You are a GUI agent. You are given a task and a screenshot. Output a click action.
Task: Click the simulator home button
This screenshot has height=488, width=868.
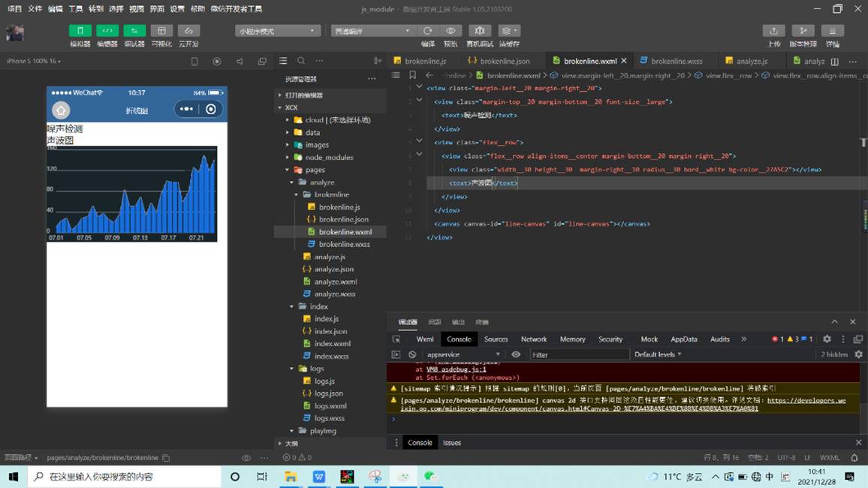pos(61,110)
